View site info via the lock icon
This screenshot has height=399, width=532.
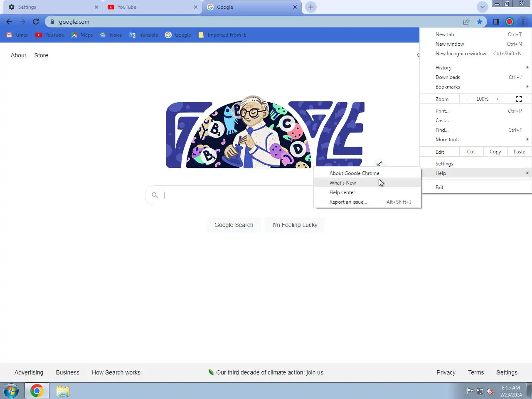[52, 22]
